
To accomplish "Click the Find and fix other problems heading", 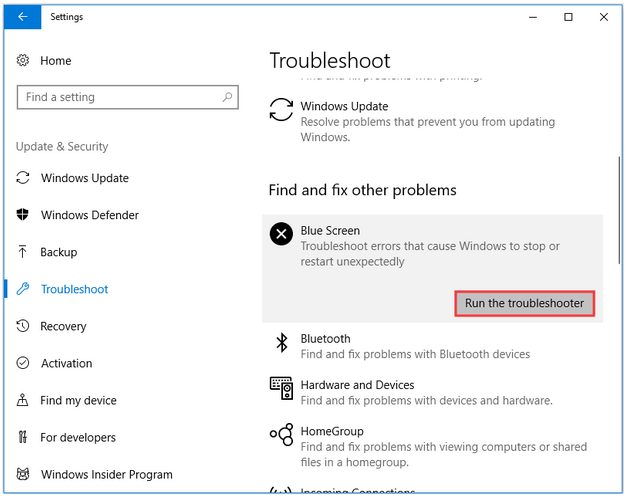I will 362,190.
